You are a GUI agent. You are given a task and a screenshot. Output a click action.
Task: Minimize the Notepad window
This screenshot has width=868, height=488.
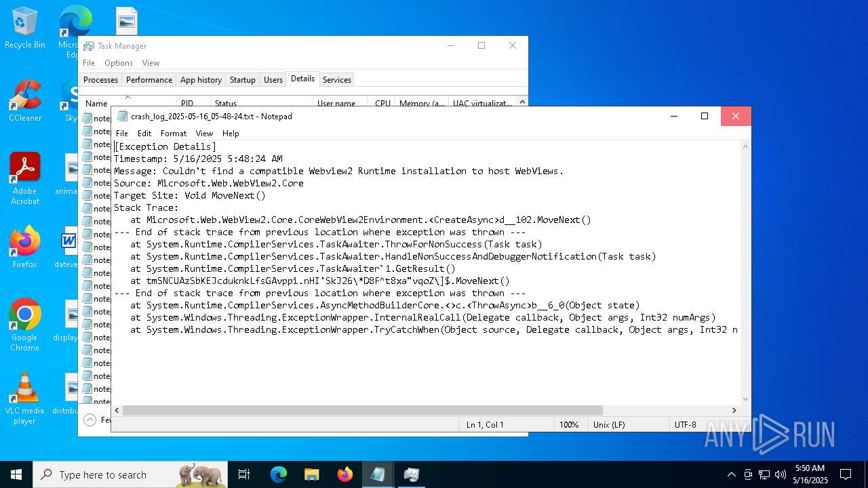(673, 117)
